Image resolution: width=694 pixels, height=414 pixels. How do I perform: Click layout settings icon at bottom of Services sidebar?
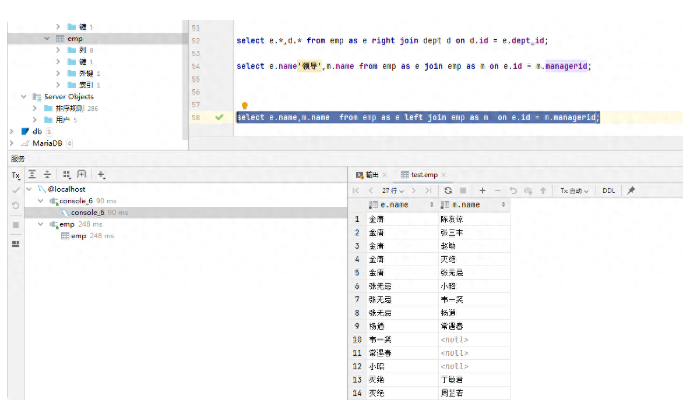click(x=15, y=244)
